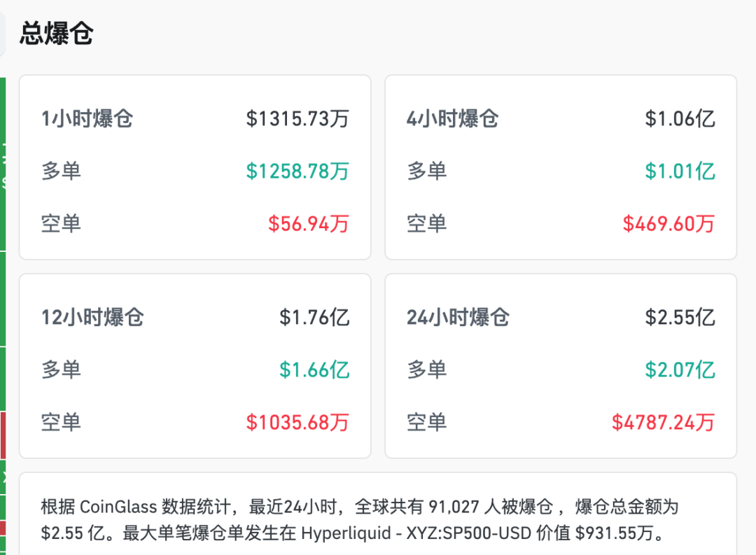Click the $2.55亿 twenty-four-hour total
This screenshot has height=555, width=756.
[680, 318]
